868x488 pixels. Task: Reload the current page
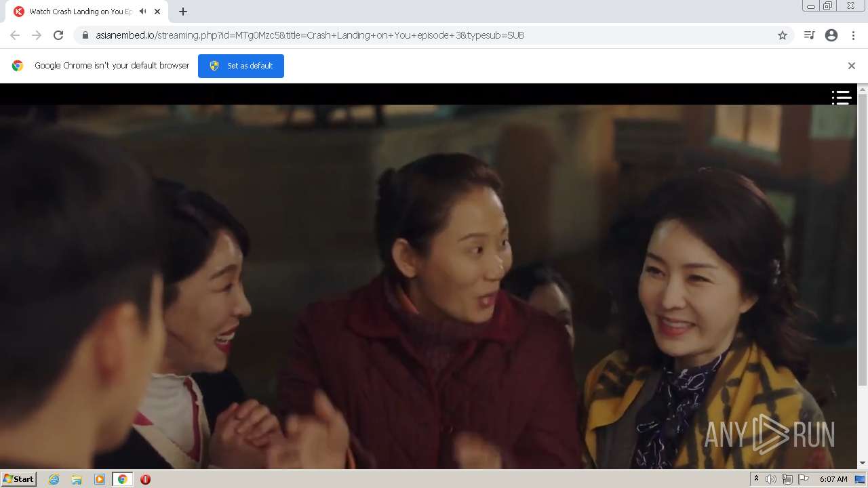(x=58, y=35)
